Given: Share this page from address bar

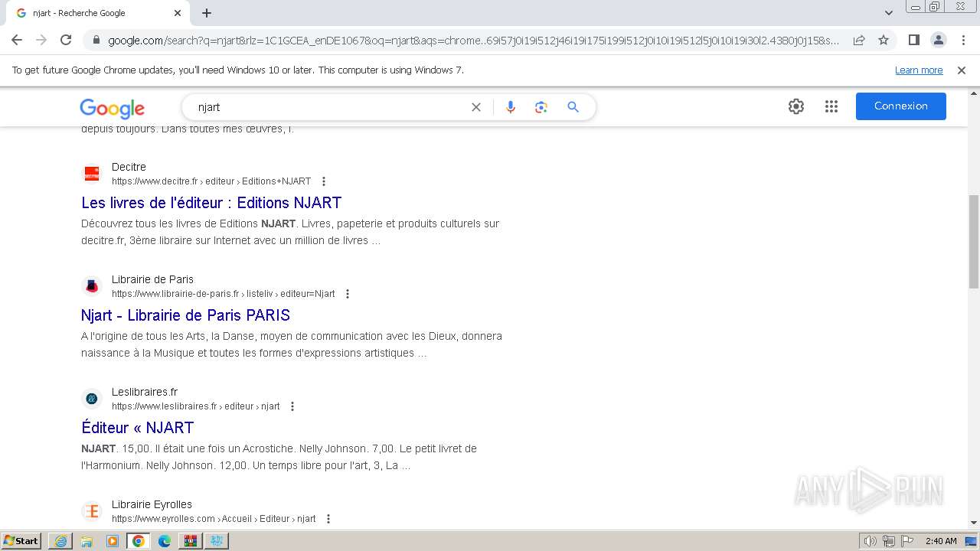Looking at the screenshot, I should pos(859,40).
